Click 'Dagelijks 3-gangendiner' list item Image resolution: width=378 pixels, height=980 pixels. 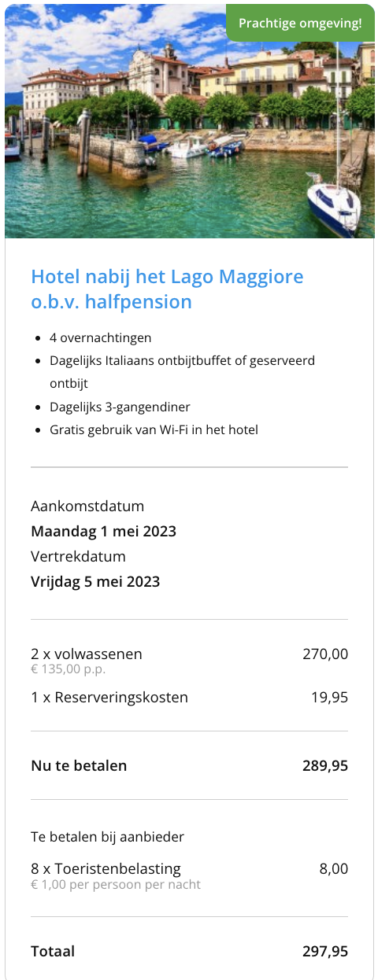120,407
